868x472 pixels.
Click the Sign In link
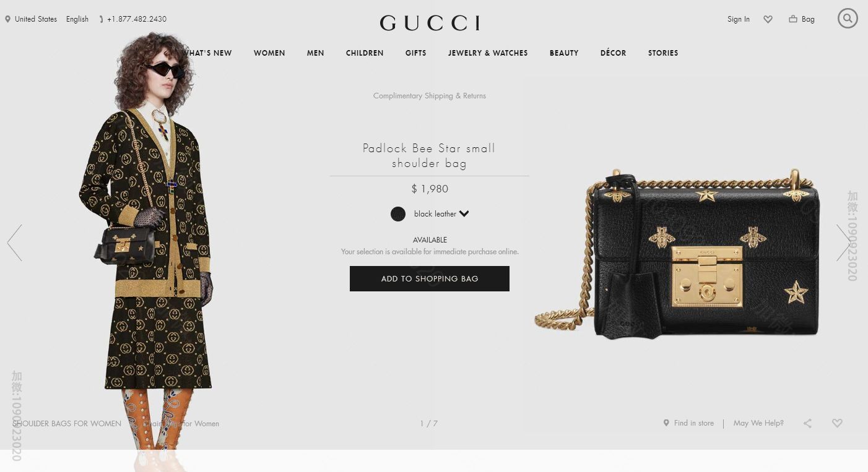(x=739, y=19)
